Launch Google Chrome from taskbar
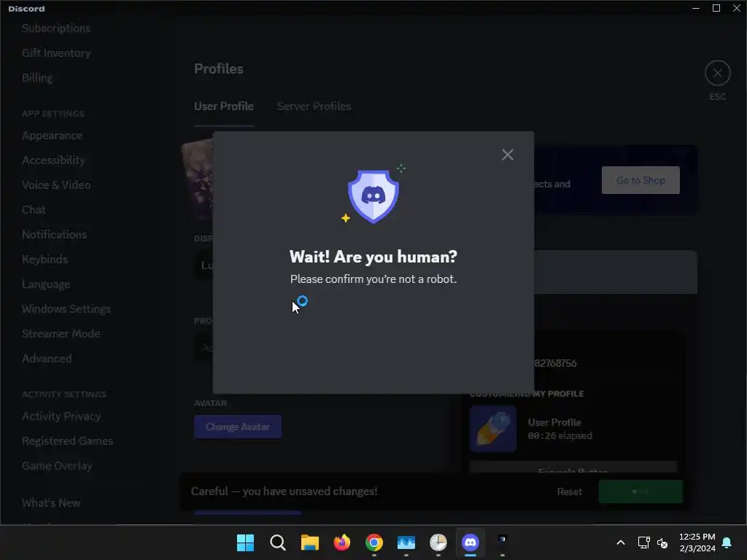 click(374, 542)
